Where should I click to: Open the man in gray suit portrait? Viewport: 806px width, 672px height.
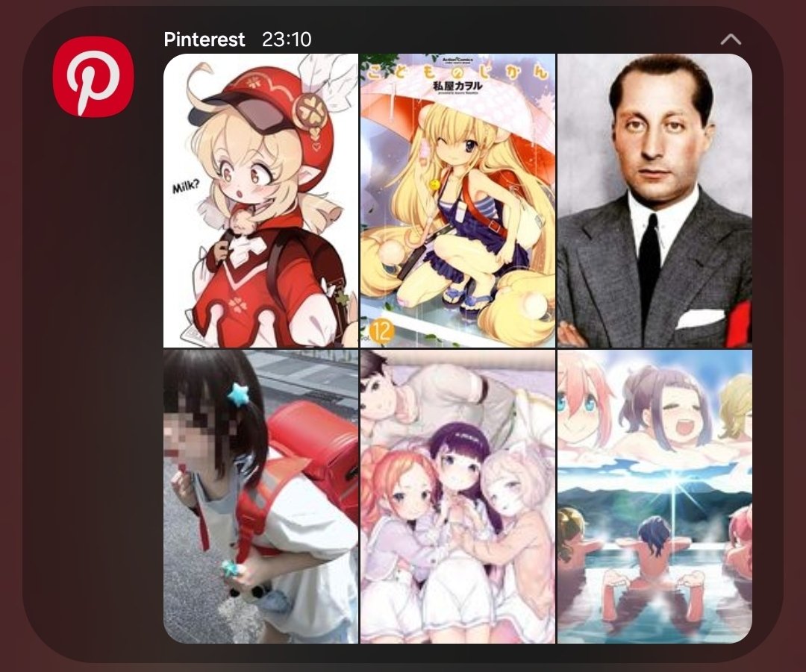click(655, 201)
